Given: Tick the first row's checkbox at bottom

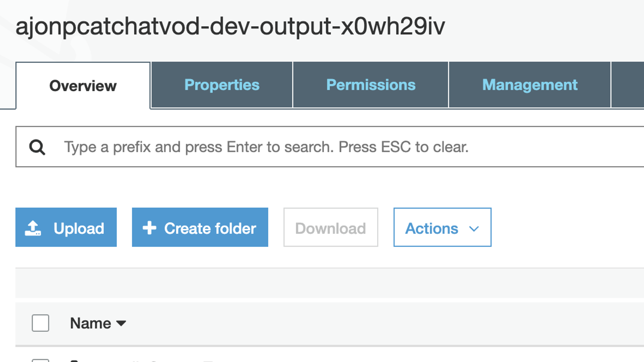Looking at the screenshot, I should [x=41, y=360].
